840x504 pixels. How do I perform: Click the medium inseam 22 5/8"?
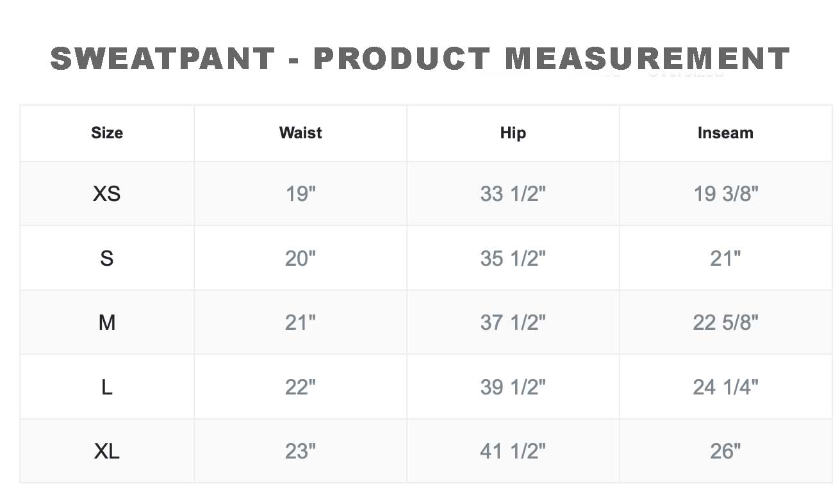coord(725,323)
